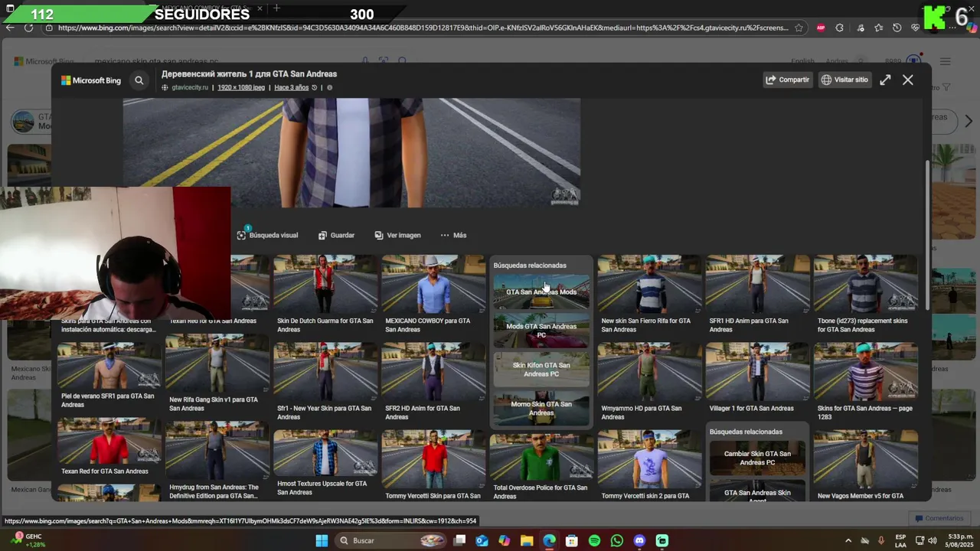Open the Comentarios feedback button

point(939,518)
